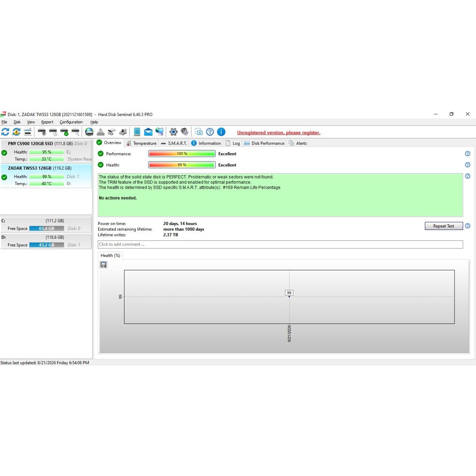476x476 pixels.
Task: Click ZADAK disk 40 °C temperature bar
Action: (47, 184)
